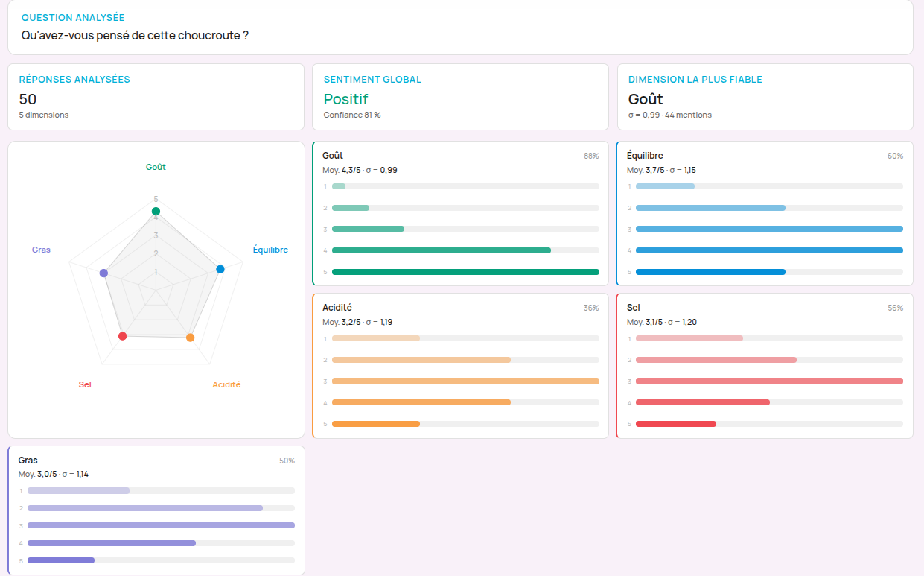
Task: Open the Réponses analysées summary card
Action: point(156,97)
